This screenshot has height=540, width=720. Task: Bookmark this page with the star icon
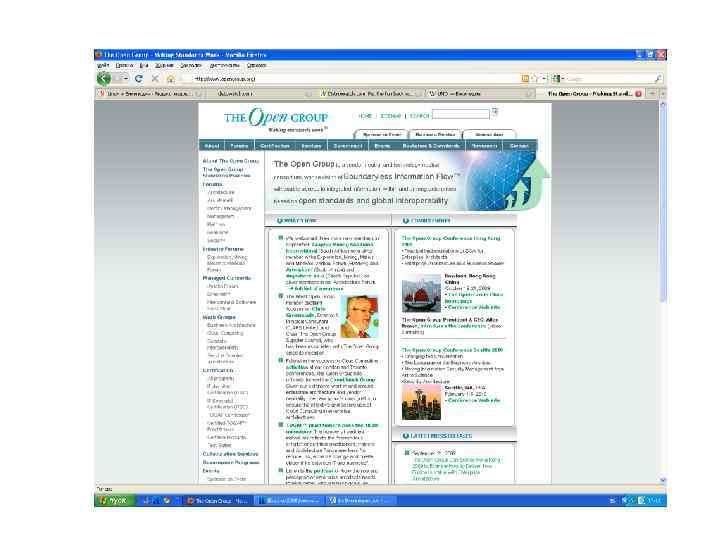(535, 79)
